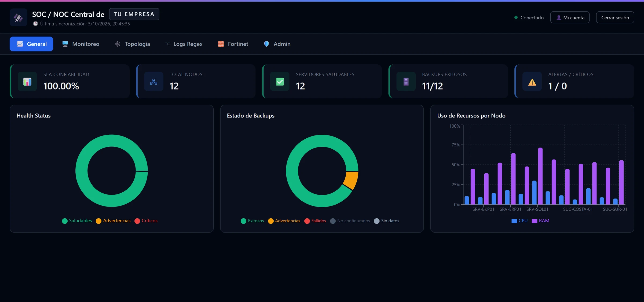Toggle Críticos legend in Health Status
The width and height of the screenshot is (644, 302).
[x=146, y=221]
